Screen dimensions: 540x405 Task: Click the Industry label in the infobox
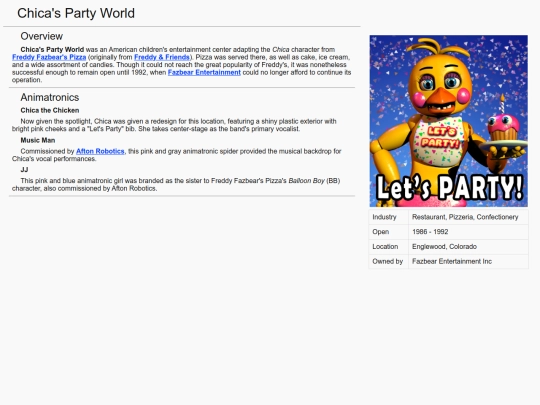[384, 217]
